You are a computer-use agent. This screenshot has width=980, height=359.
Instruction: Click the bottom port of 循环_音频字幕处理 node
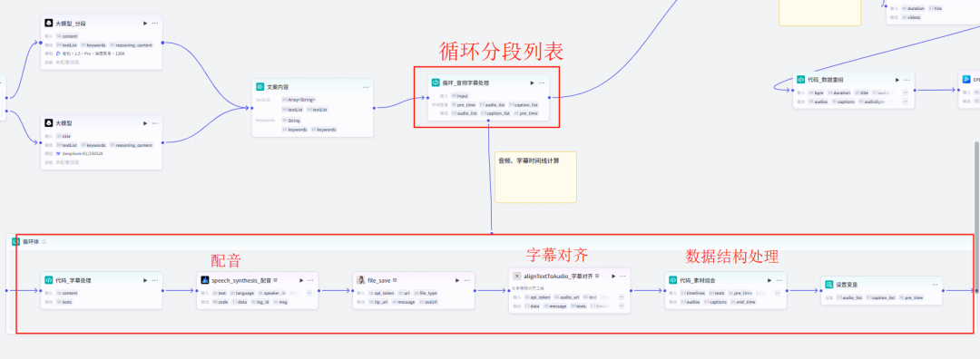[489, 121]
